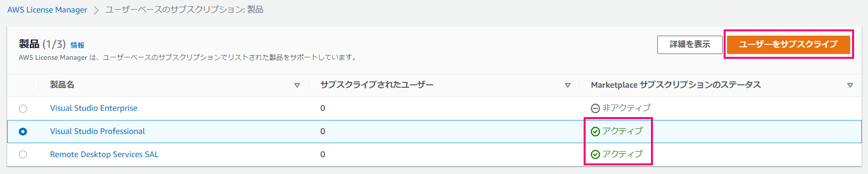
Task: Click the 詳細を表示 button
Action: point(690,44)
